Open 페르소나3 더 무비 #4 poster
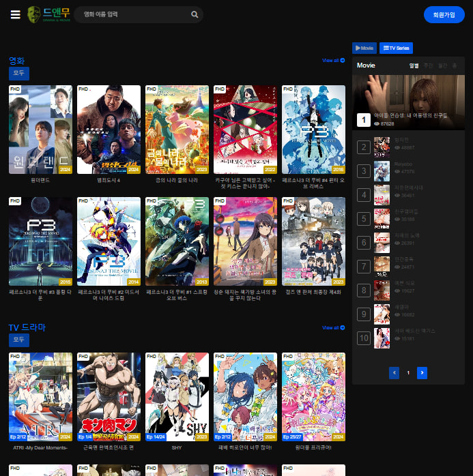 (x=313, y=130)
